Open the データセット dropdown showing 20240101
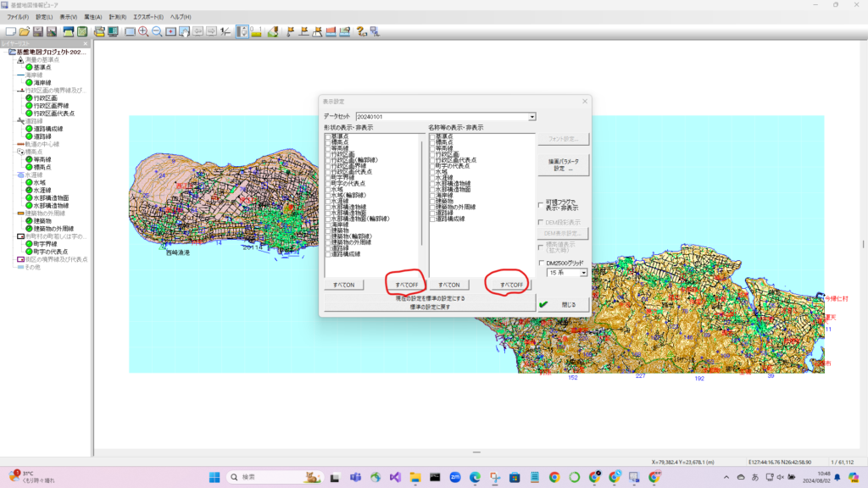This screenshot has height=488, width=868. (x=532, y=116)
